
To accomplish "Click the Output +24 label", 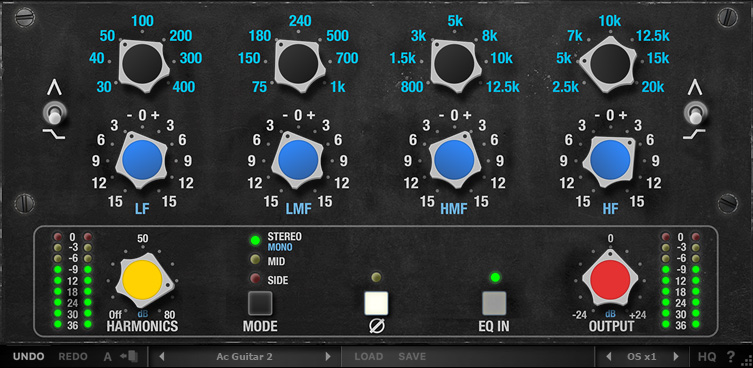I will click(637, 315).
